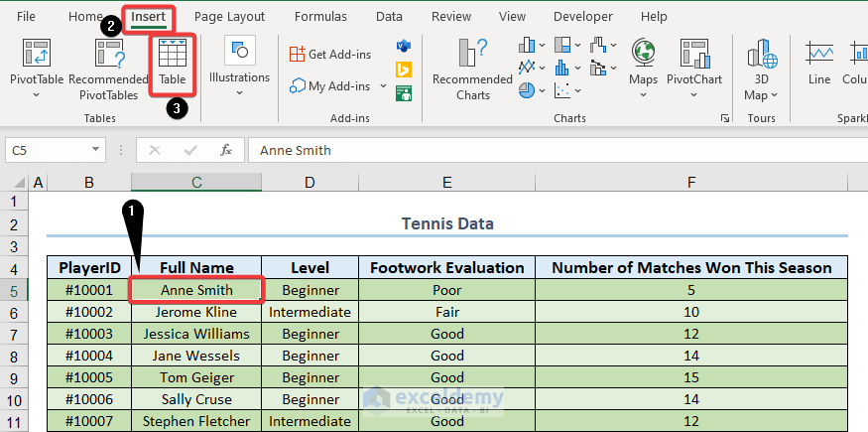Click the Intermediate cell in Jerome Kline row
Image resolution: width=868 pixels, height=432 pixels.
(310, 312)
